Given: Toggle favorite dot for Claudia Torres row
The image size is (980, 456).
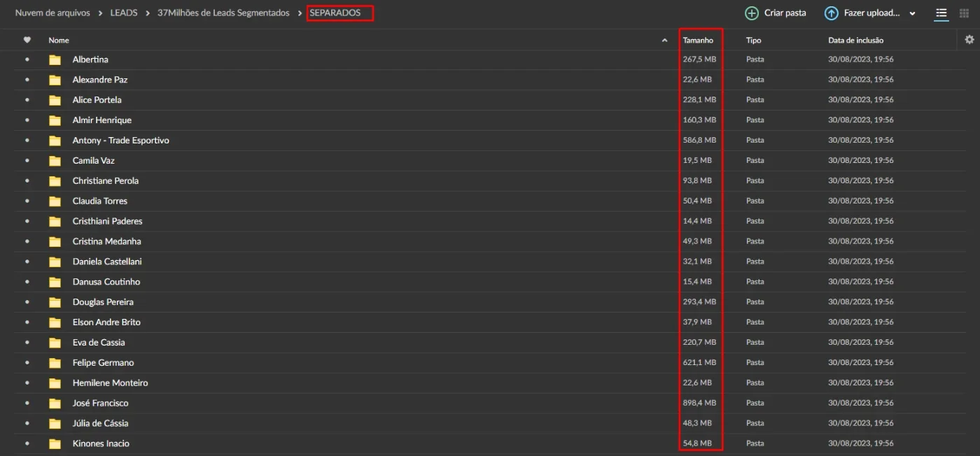Looking at the screenshot, I should [27, 201].
